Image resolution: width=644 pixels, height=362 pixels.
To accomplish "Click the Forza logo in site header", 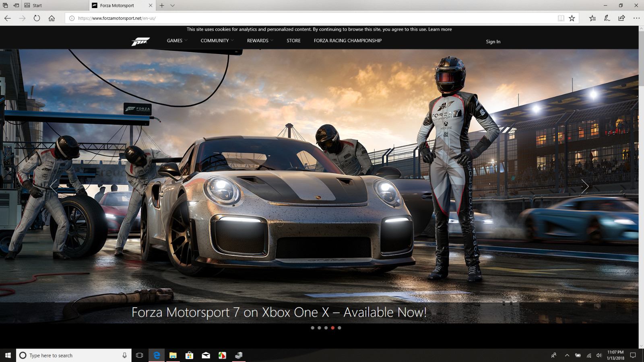I will point(140,41).
